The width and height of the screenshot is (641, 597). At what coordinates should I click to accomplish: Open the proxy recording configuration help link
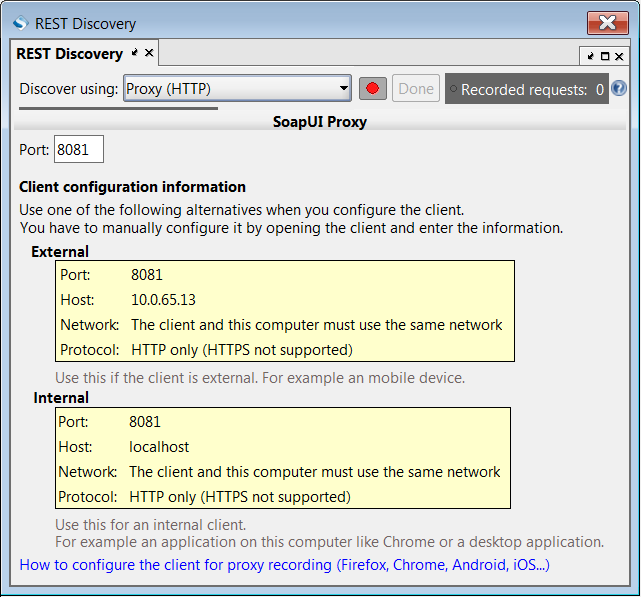pyautogui.click(x=285, y=565)
